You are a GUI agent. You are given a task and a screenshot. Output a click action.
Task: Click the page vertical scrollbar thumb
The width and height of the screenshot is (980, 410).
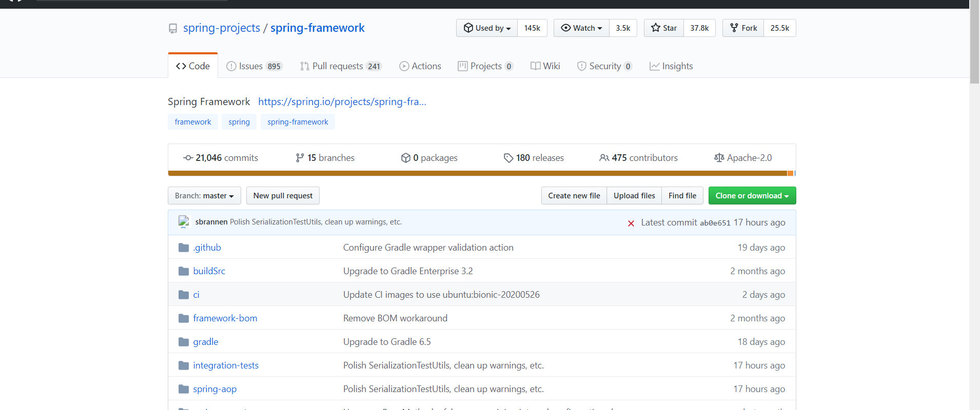[974, 42]
